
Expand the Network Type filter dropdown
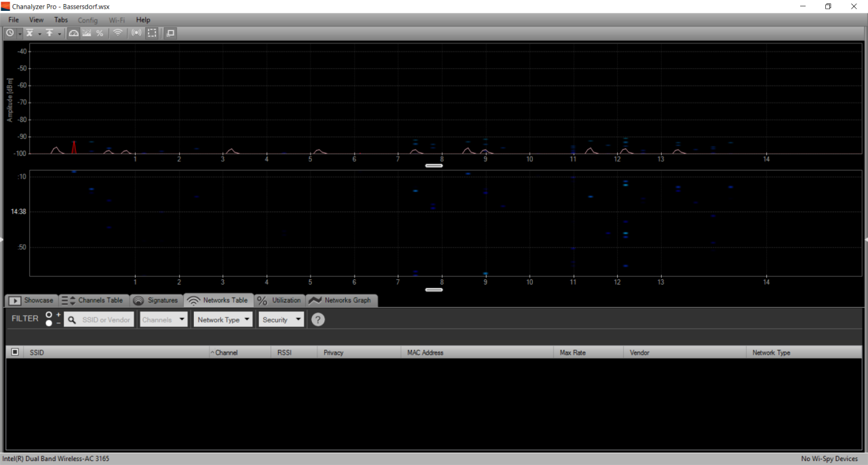pos(224,320)
